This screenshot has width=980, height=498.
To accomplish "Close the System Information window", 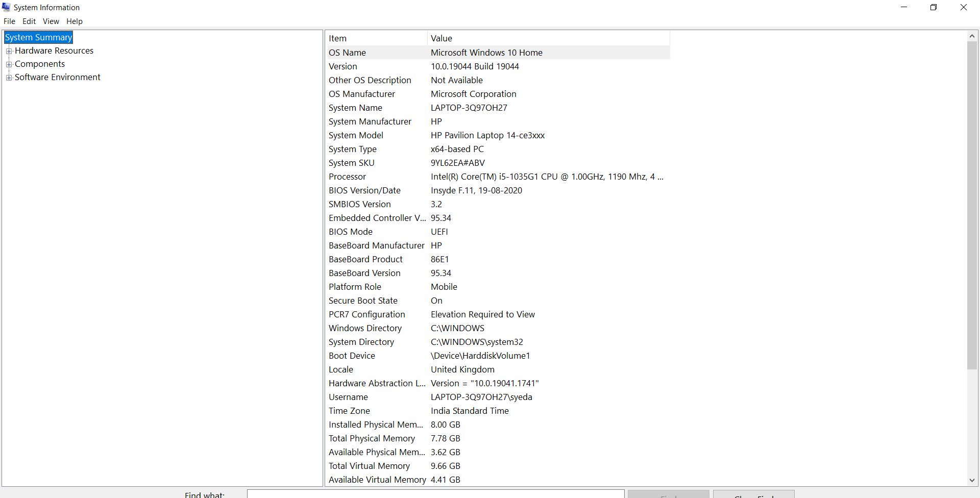I will click(x=964, y=7).
